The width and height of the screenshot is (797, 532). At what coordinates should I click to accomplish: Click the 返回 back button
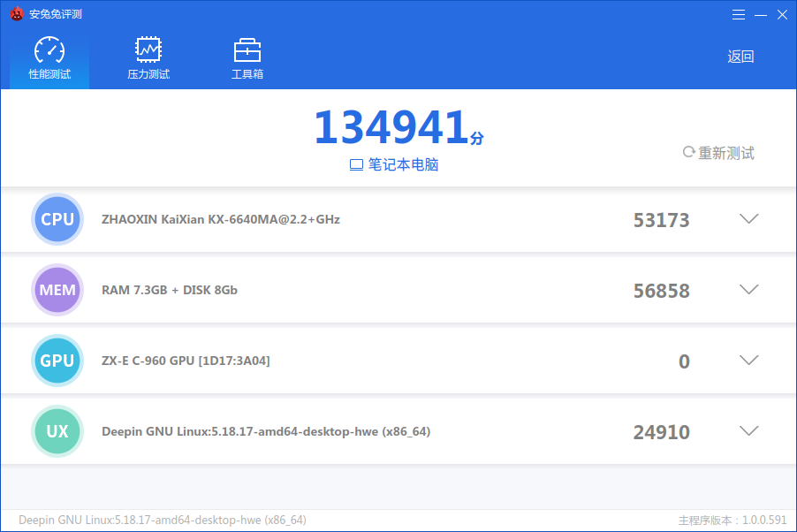(740, 57)
